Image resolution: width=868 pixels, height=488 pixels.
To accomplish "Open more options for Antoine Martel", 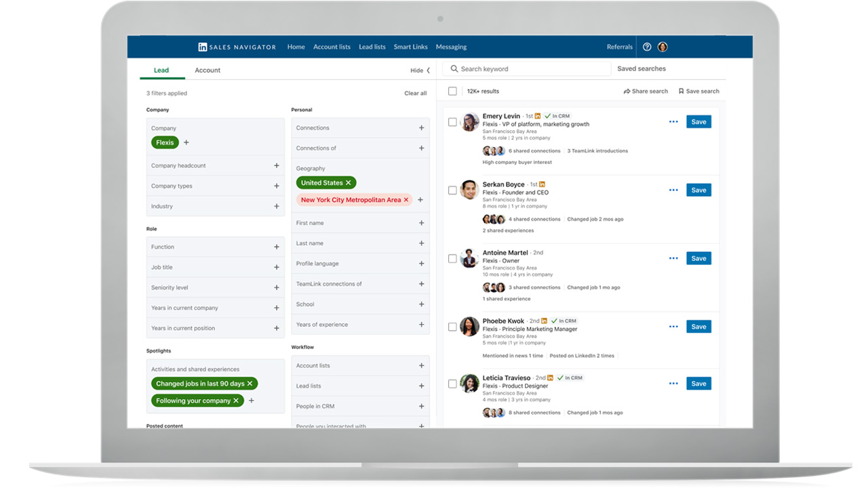I will pyautogui.click(x=673, y=258).
